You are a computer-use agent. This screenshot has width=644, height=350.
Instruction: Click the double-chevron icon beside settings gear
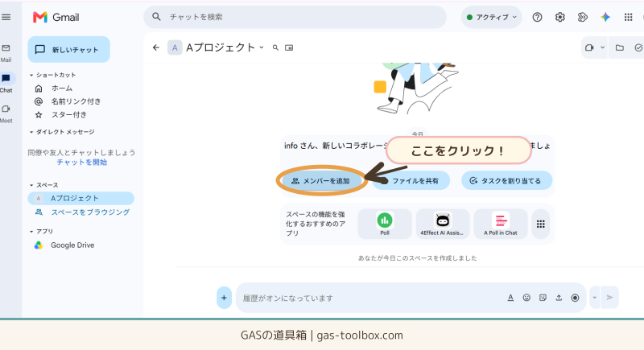(x=582, y=17)
